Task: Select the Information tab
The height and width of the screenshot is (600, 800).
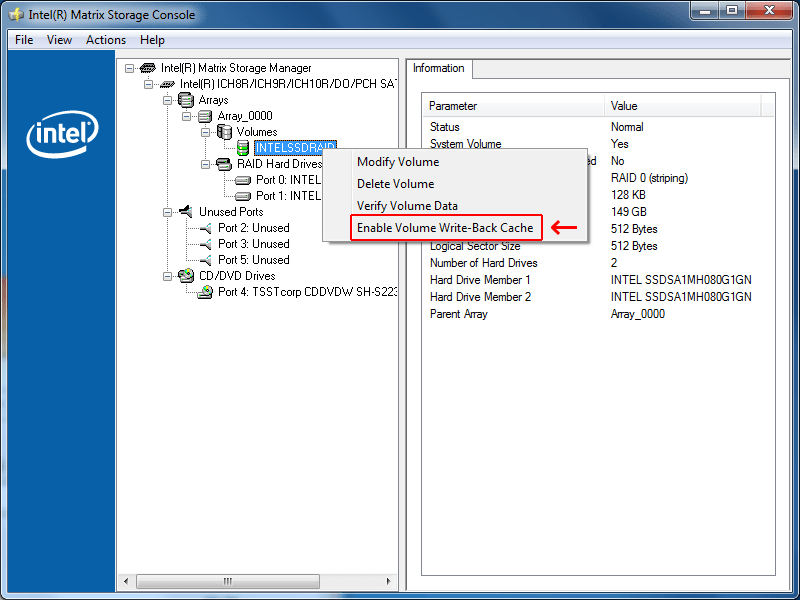Action: (x=438, y=69)
